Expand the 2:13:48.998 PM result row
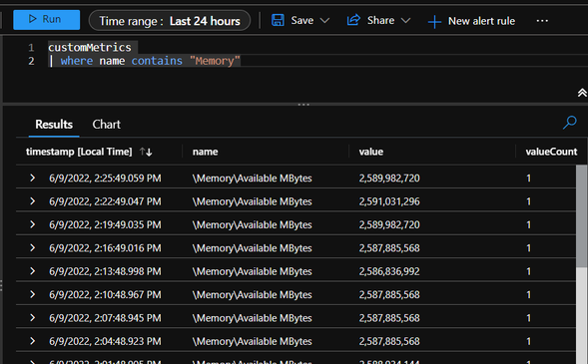The height and width of the screenshot is (364, 588). click(x=32, y=271)
